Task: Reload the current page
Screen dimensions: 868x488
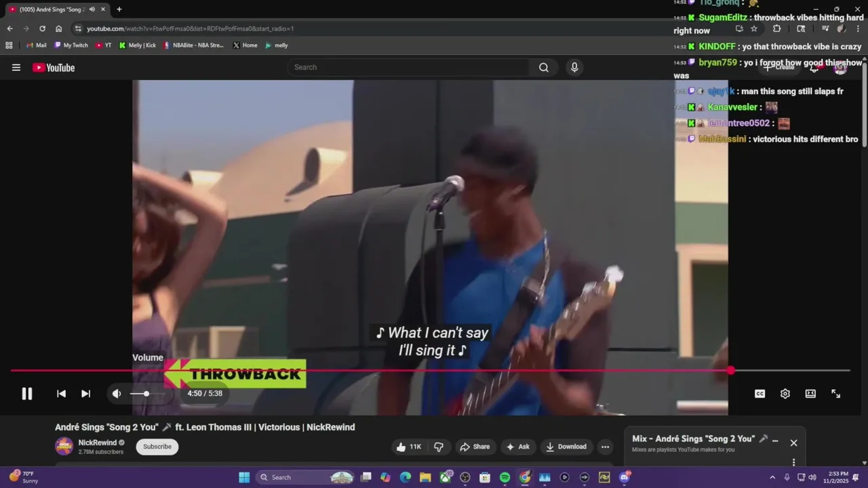Action: pyautogui.click(x=42, y=28)
